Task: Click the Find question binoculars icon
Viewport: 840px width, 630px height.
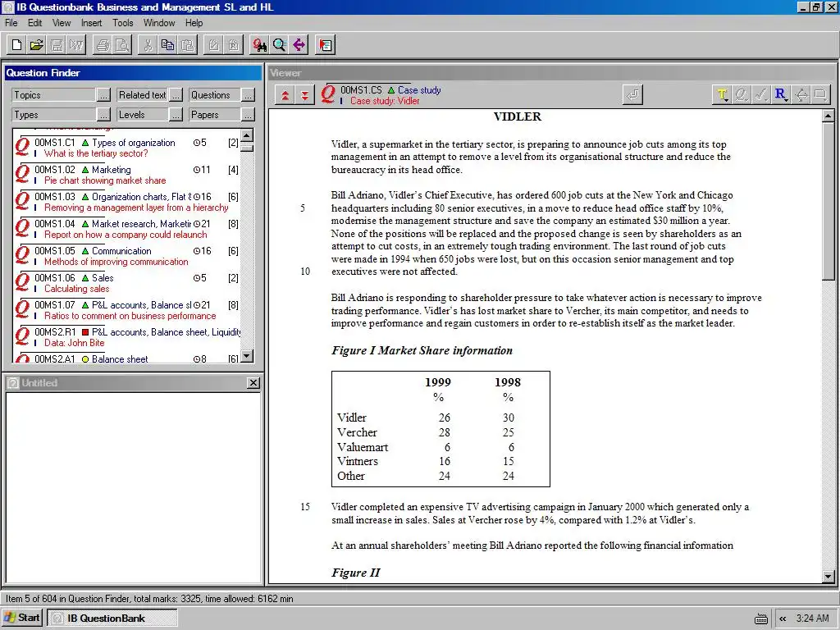Action: click(259, 45)
